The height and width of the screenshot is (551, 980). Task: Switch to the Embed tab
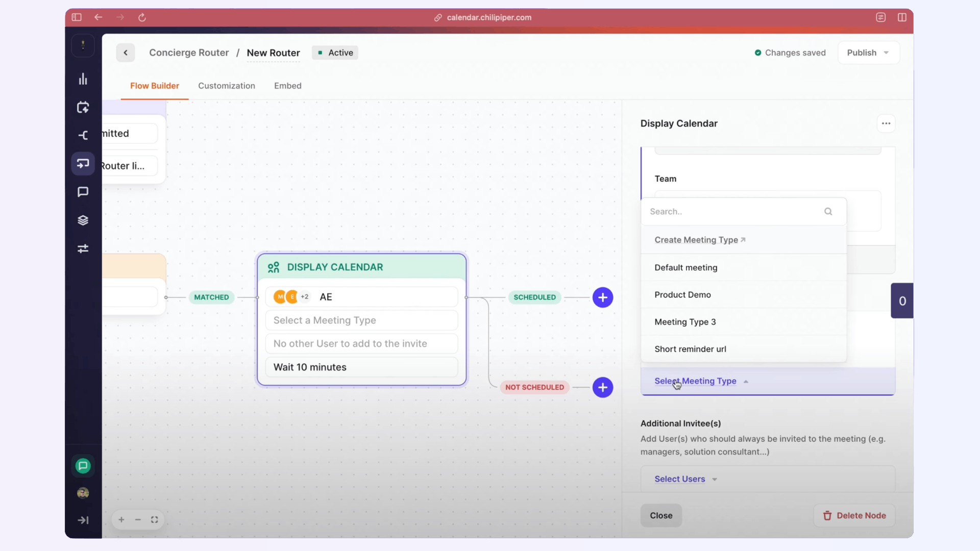287,86
